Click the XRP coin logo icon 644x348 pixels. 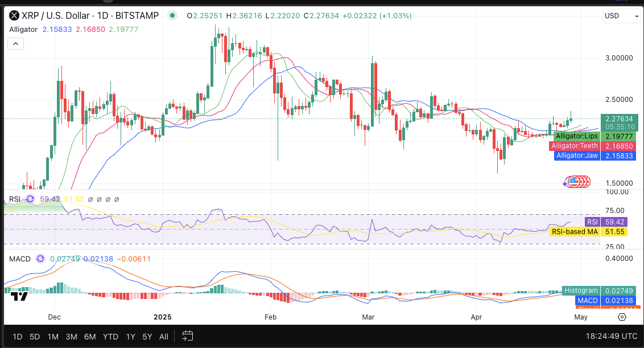(14, 15)
